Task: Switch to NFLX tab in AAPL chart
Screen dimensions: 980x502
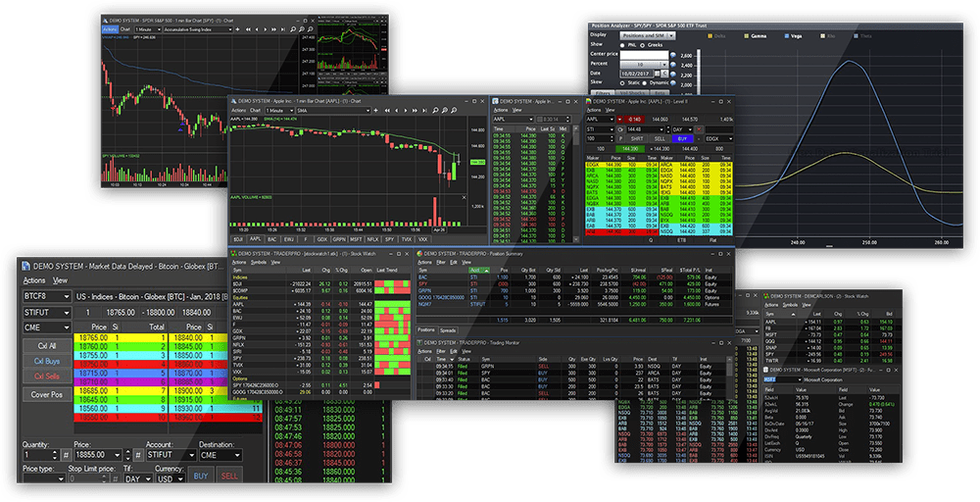Action: coord(373,239)
